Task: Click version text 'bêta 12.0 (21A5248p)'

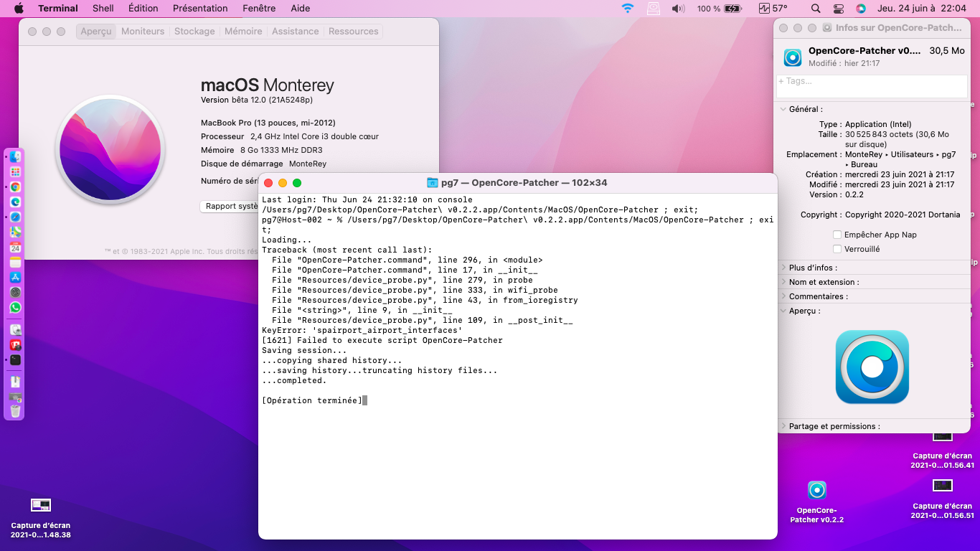Action: [272, 100]
